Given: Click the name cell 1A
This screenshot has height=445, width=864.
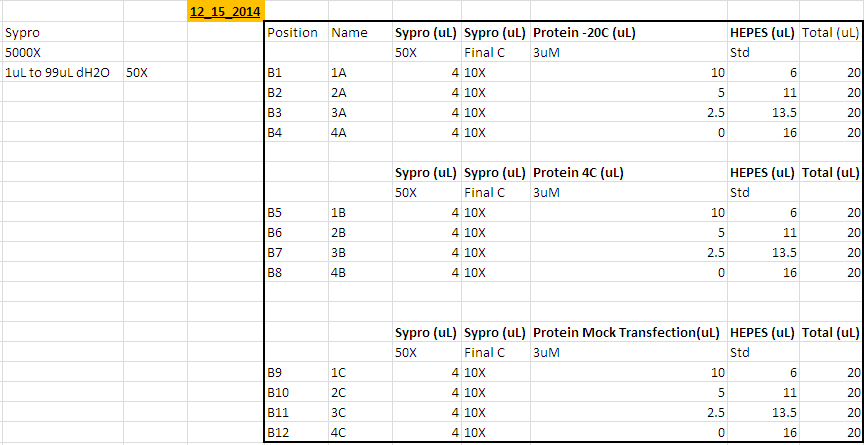Looking at the screenshot, I should click(x=339, y=73).
